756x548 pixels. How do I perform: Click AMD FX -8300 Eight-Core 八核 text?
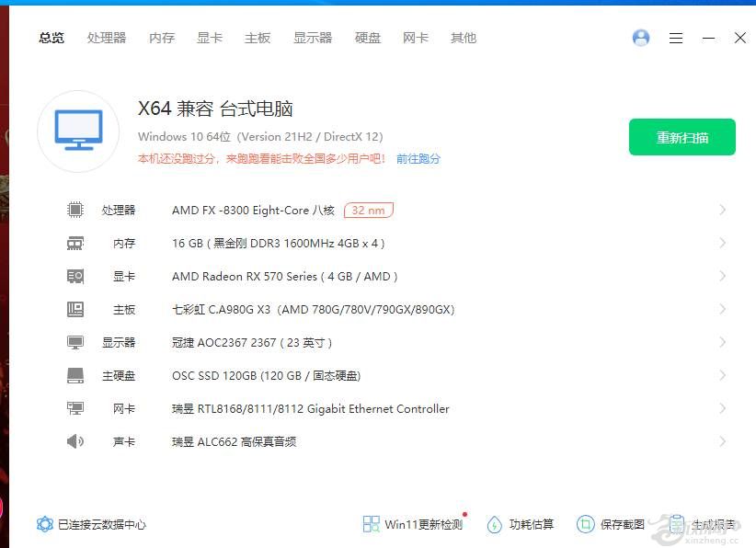coord(253,211)
